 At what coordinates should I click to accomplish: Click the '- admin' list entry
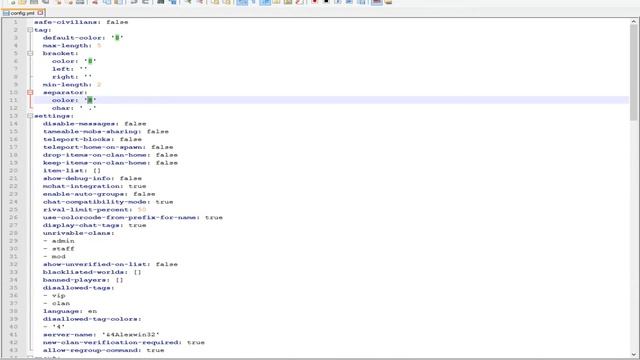(58, 241)
